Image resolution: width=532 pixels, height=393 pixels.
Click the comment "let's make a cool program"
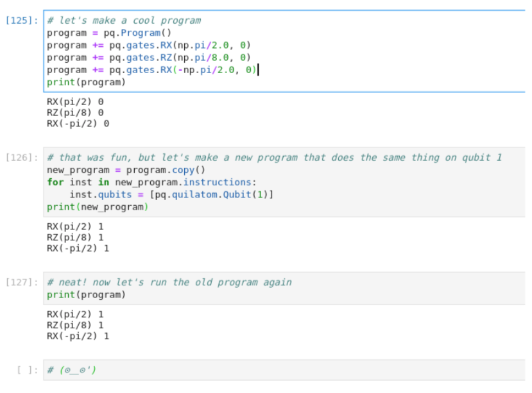point(124,21)
